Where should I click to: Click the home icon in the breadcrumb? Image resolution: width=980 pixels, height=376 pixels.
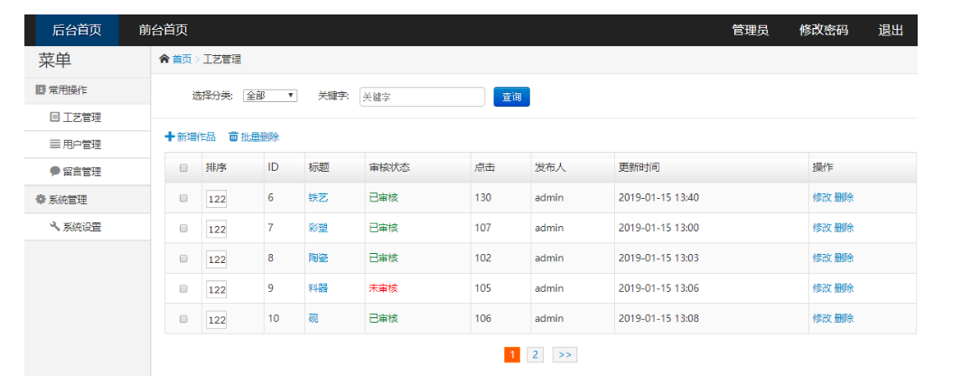coord(164,60)
